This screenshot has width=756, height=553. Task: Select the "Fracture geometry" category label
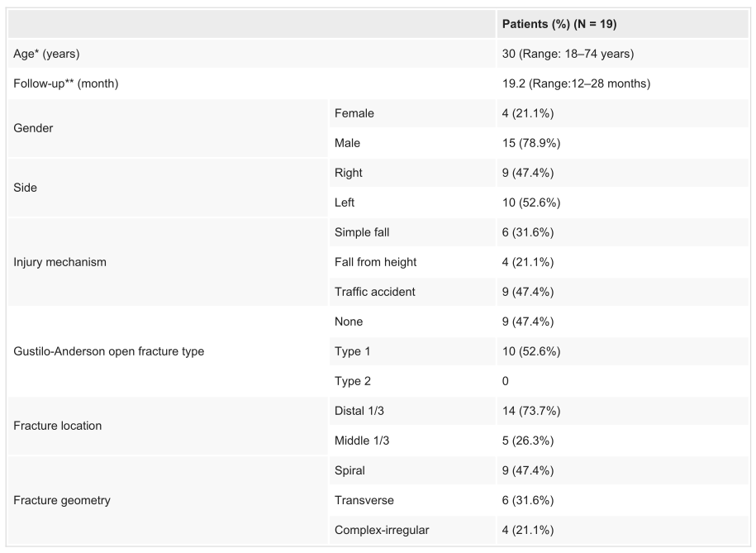(x=62, y=500)
